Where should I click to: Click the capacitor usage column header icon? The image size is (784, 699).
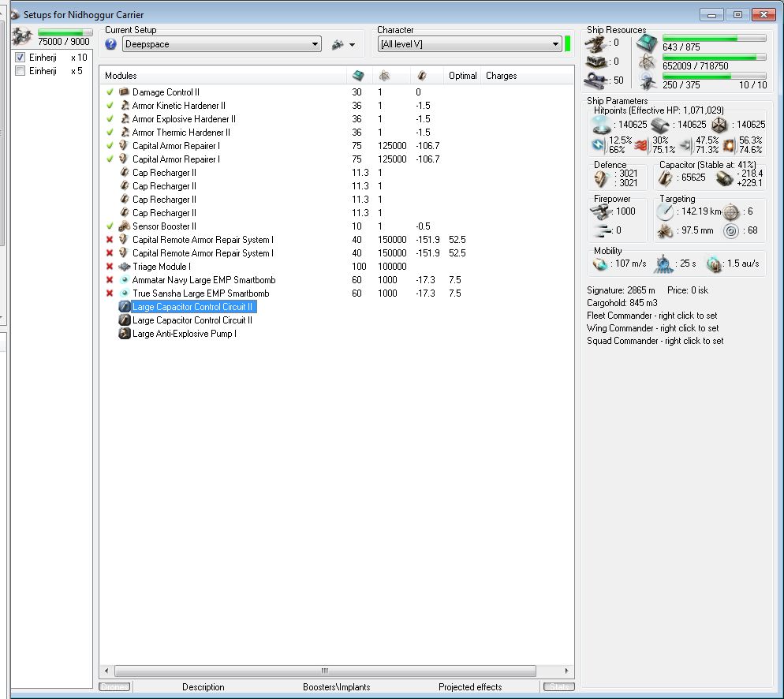pyautogui.click(x=423, y=76)
